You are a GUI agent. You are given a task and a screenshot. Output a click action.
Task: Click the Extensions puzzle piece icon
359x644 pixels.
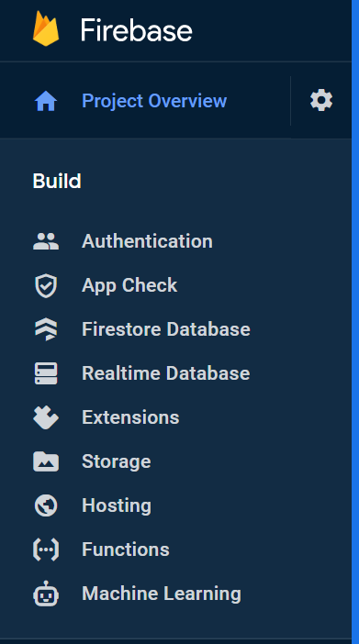tap(46, 417)
